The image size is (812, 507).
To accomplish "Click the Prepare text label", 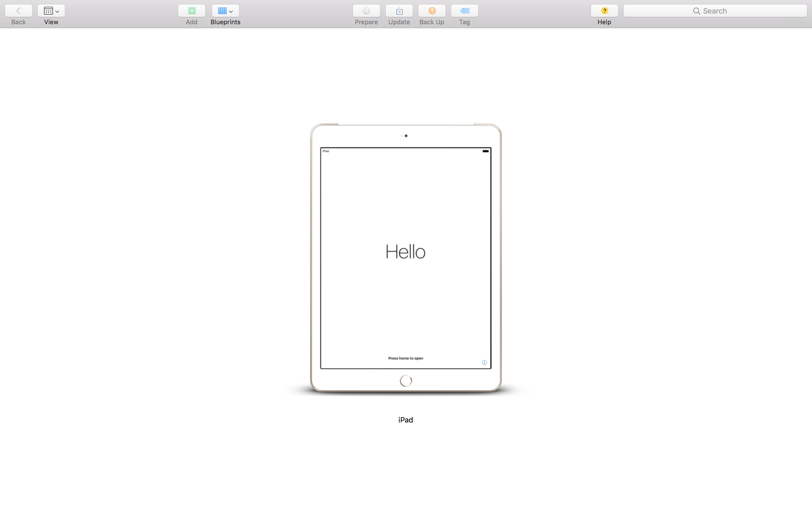I will [x=366, y=22].
